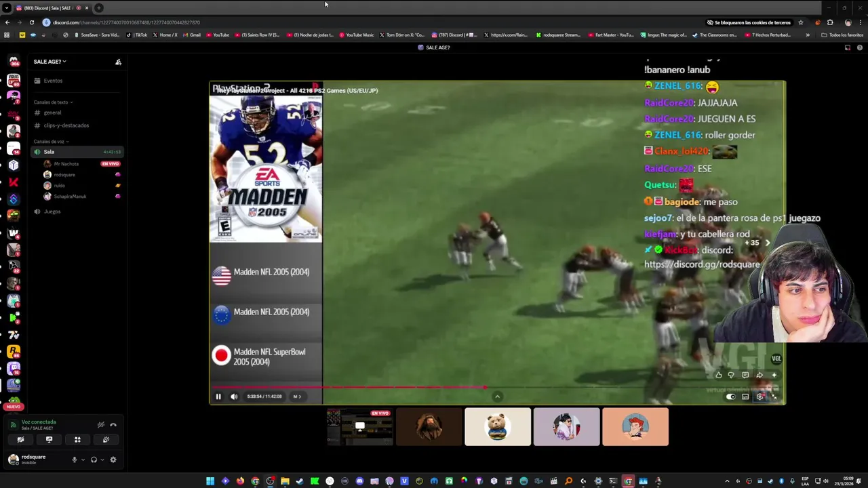The height and width of the screenshot is (488, 868).
Task: Open the video comments icon
Action: (x=745, y=375)
